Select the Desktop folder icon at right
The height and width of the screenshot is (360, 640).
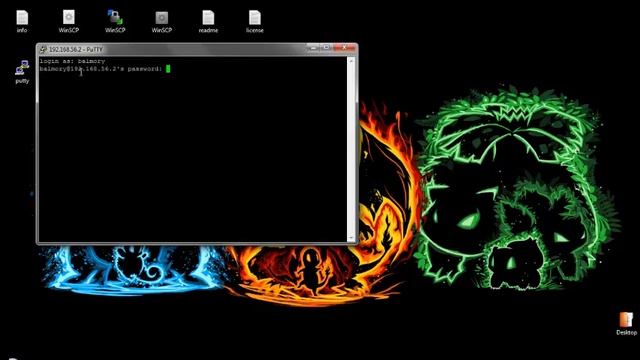pos(627,324)
